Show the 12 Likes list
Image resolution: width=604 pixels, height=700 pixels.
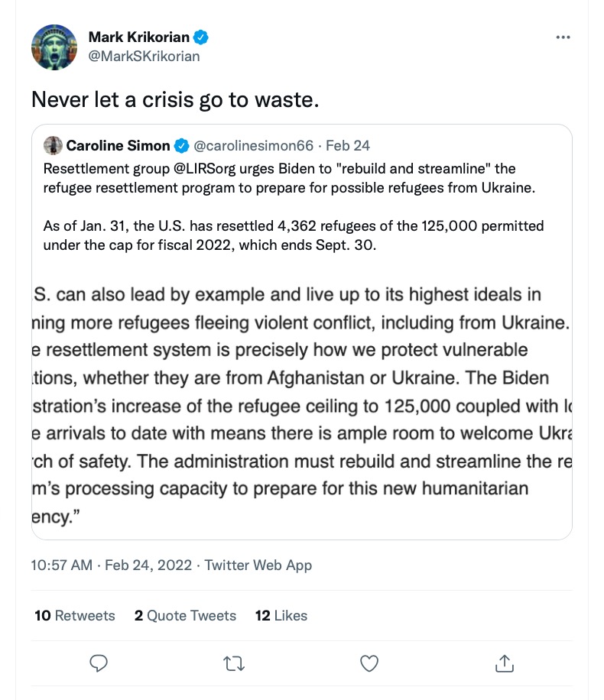tap(281, 615)
